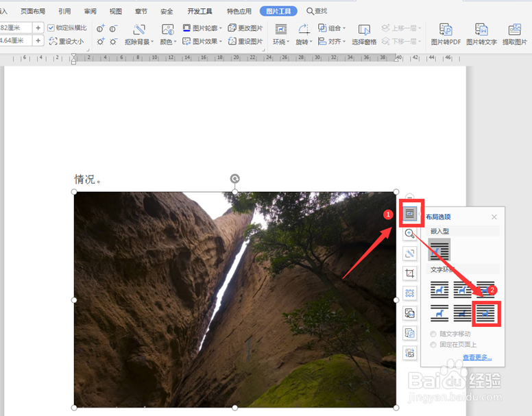Click 图片转PDF icon

(x=446, y=30)
